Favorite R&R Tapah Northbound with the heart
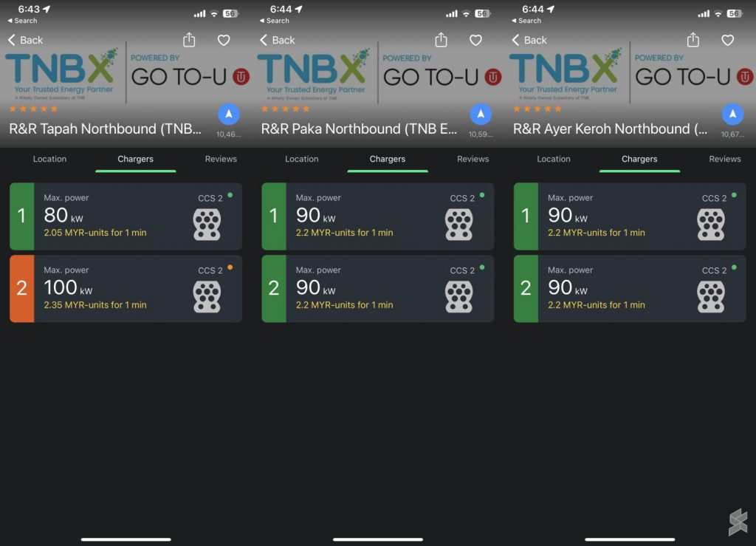This screenshot has height=546, width=756. [224, 40]
